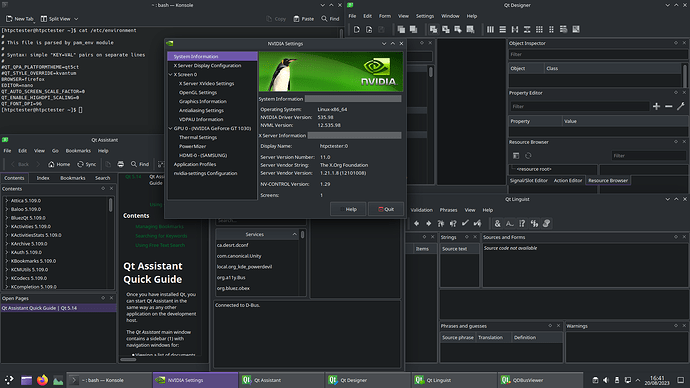Click the Object Inspector filter field
The height and width of the screenshot is (388, 690).
[598, 55]
